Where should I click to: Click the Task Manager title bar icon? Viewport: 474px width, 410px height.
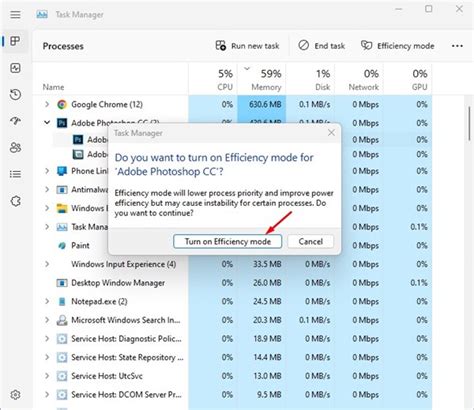click(42, 15)
